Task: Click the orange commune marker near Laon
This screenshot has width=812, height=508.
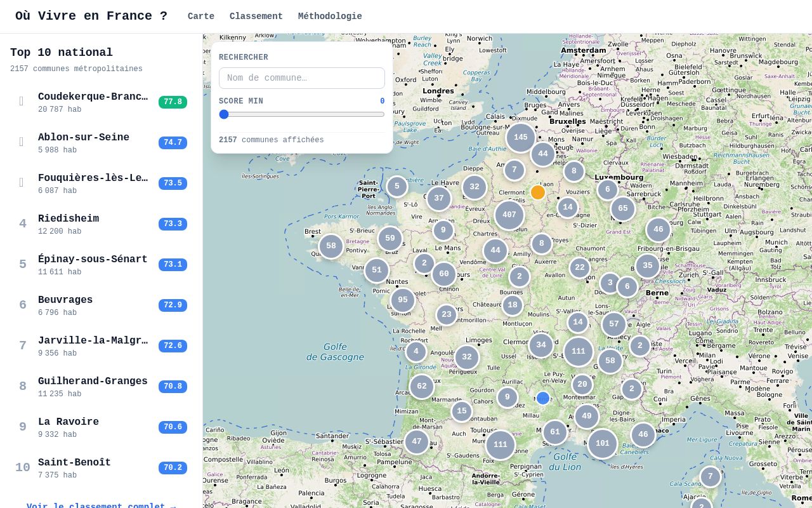Action: [x=538, y=192]
